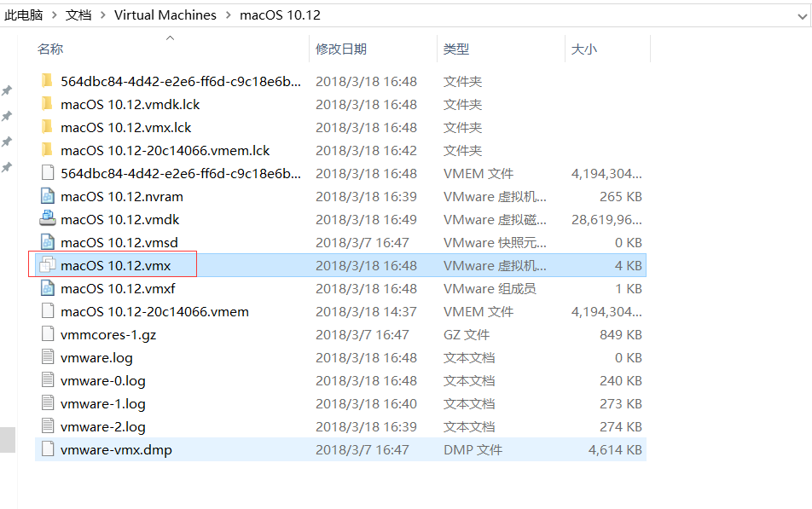Image resolution: width=812 pixels, height=509 pixels.
Task: Select the 240 KB size cell
Action: pos(620,381)
